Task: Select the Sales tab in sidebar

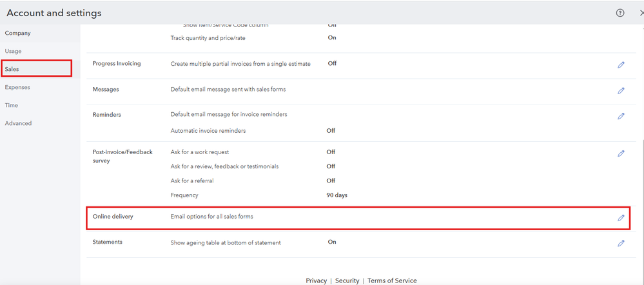Action: tap(12, 68)
